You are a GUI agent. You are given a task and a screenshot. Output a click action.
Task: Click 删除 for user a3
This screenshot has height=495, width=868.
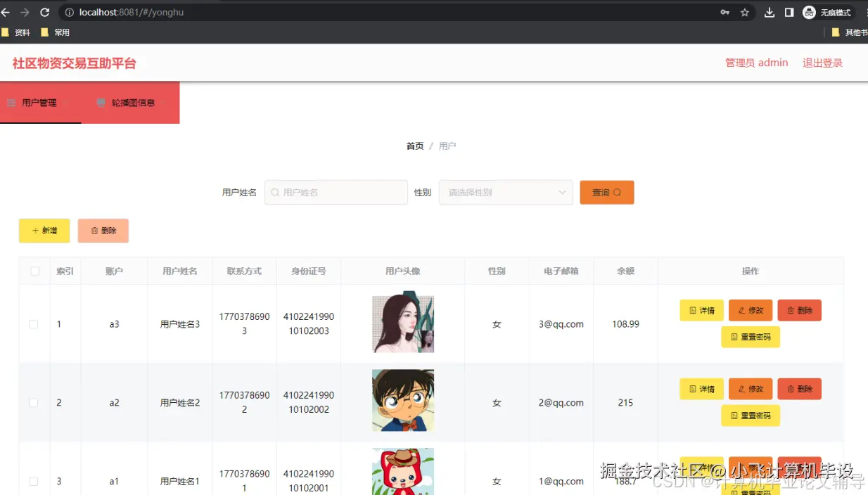(x=800, y=310)
